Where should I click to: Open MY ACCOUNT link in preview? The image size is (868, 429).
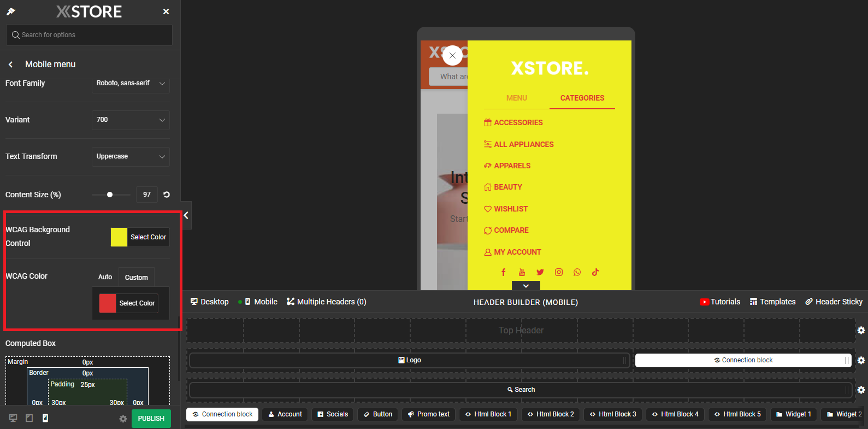512,252
